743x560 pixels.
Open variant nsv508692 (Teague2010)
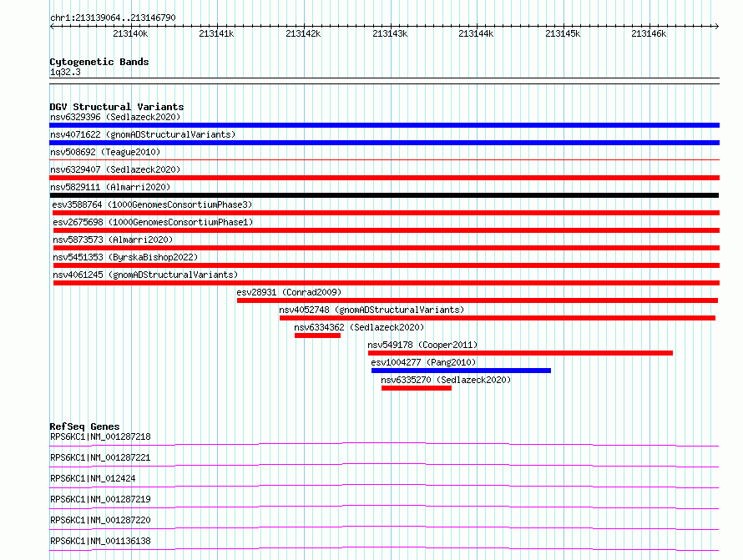coord(105,152)
